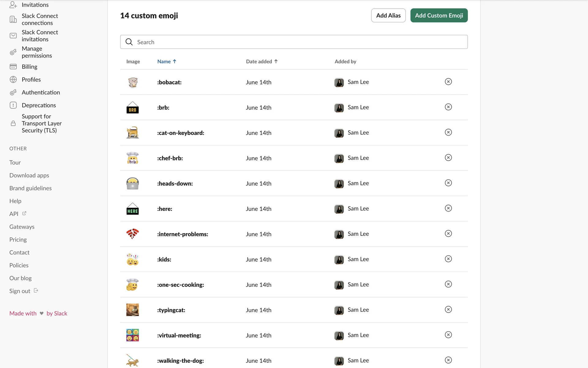Click the Profiles globe icon
This screenshot has width=588, height=368.
[x=13, y=80]
